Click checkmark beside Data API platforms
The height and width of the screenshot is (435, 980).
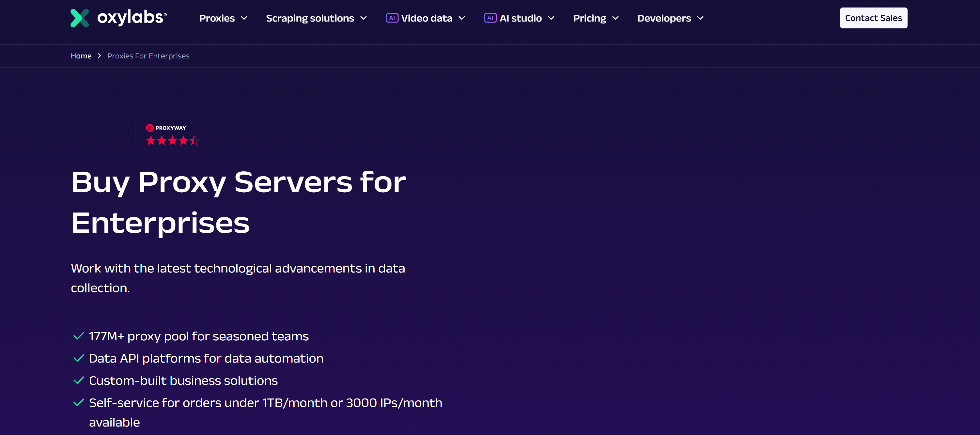point(78,358)
